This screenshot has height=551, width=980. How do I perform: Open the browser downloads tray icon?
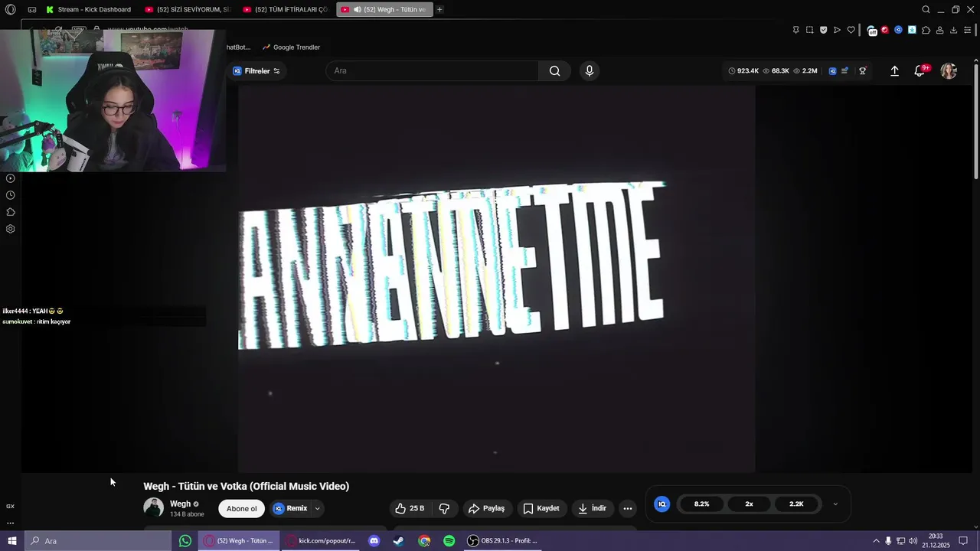[x=953, y=30]
